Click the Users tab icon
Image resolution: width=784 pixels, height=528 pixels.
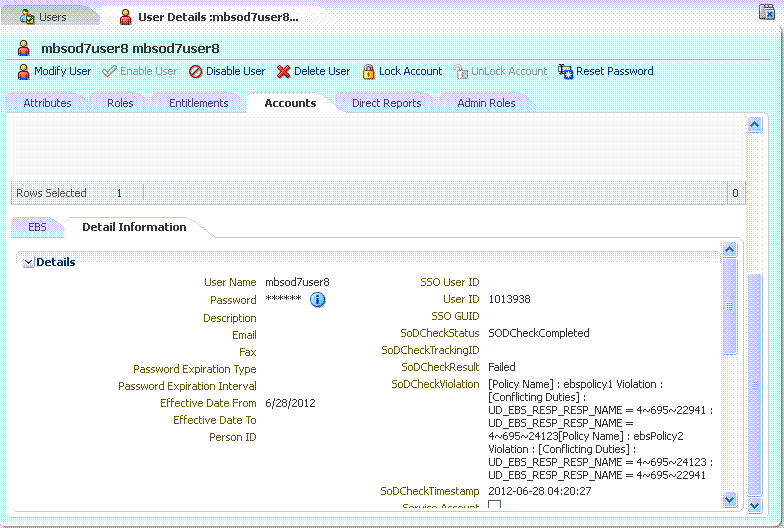click(26, 16)
